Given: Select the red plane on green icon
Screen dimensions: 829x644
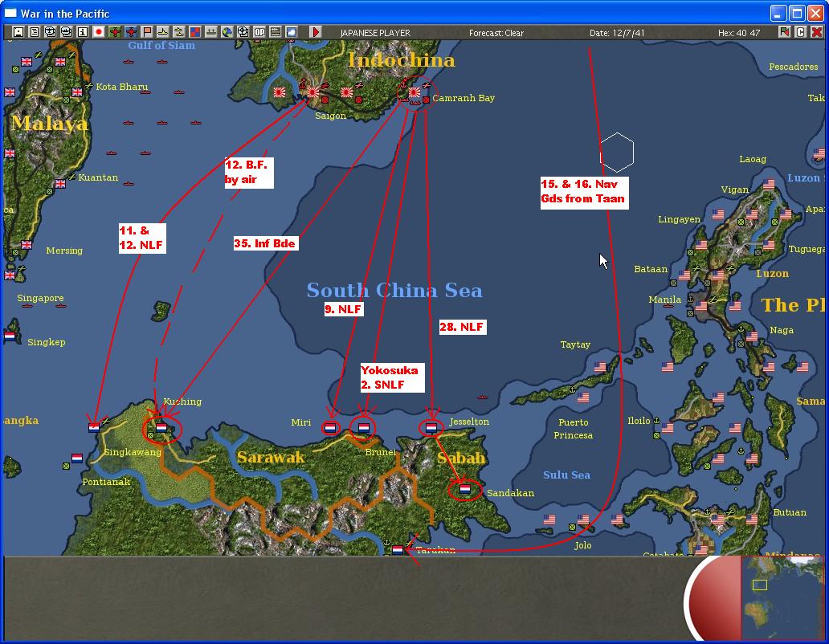Looking at the screenshot, I should tap(115, 32).
